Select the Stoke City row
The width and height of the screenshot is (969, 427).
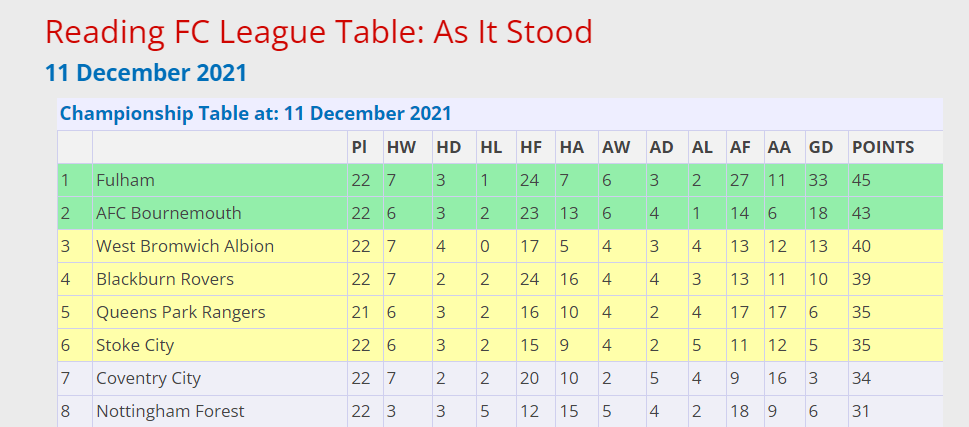[500, 345]
